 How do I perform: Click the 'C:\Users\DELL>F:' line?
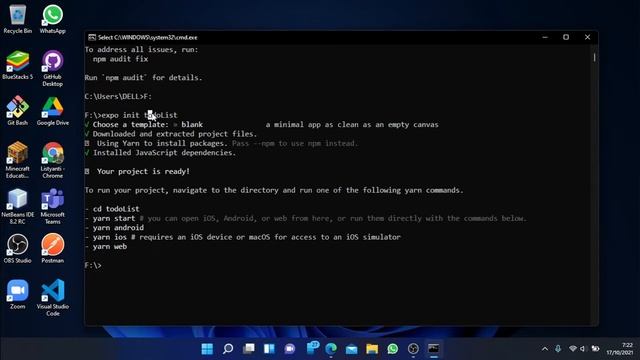118,97
